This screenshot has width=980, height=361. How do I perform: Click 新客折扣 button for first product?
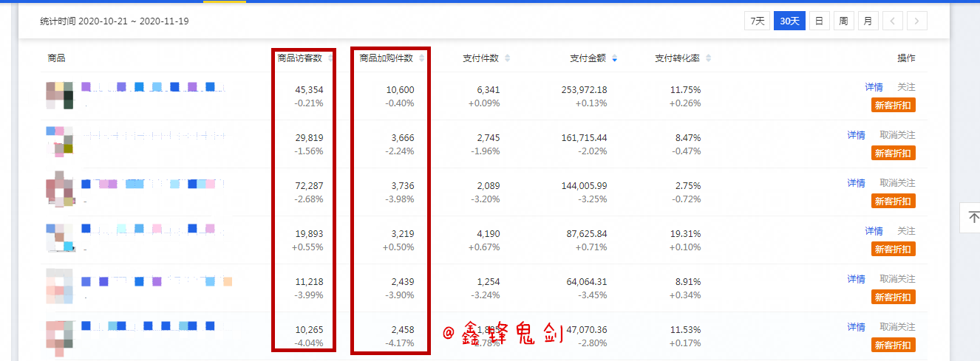point(894,105)
